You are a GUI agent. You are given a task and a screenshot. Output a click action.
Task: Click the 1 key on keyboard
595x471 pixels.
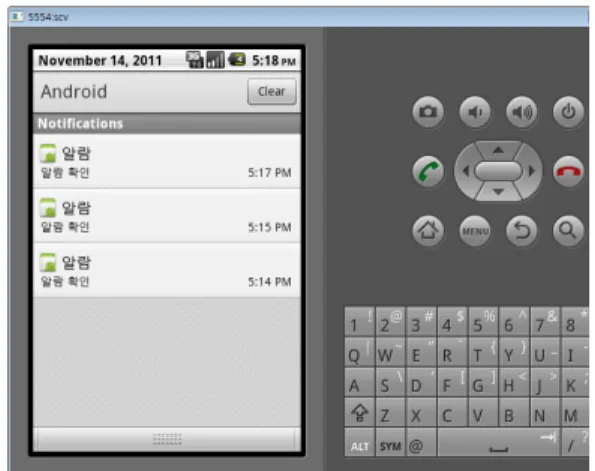[x=359, y=322]
